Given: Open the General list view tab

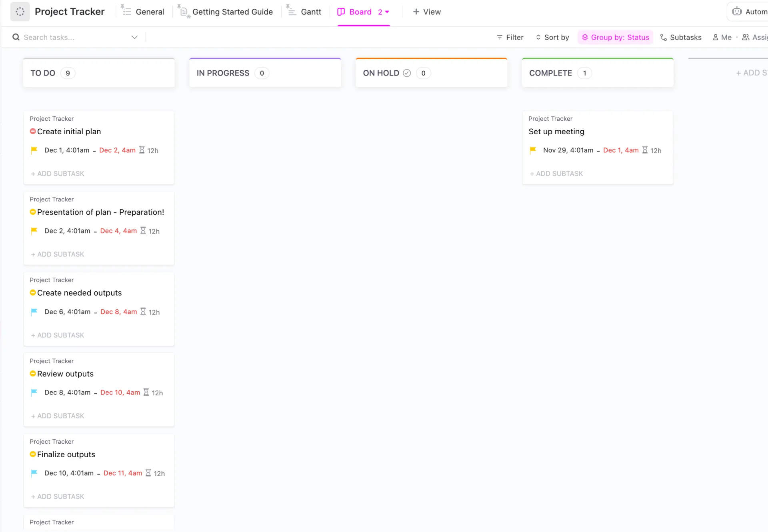Looking at the screenshot, I should click(x=143, y=12).
